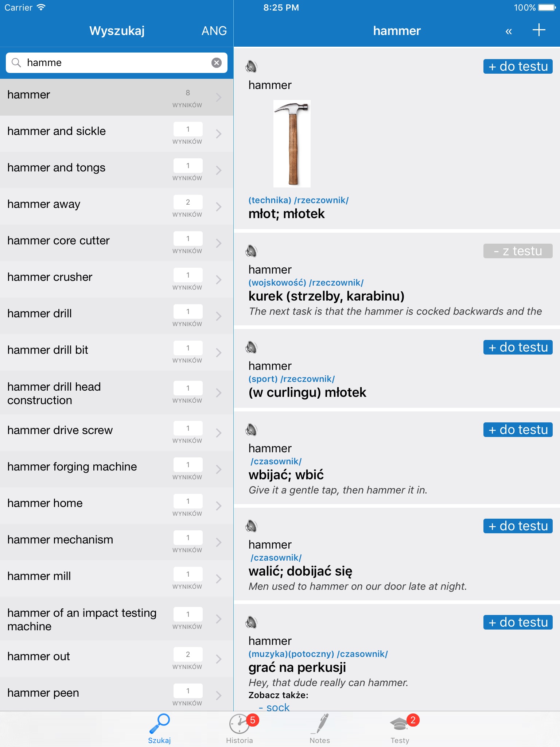Add młot; młotek entry to test
Image resolution: width=560 pixels, height=747 pixels.
coord(518,66)
